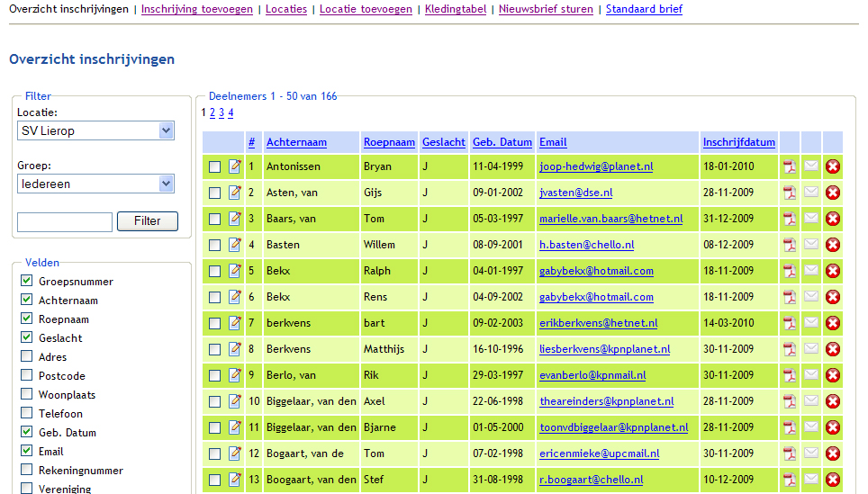Screen dimensions: 868x494
Task: Click envelope for Berlo, van Rik
Action: [811, 374]
